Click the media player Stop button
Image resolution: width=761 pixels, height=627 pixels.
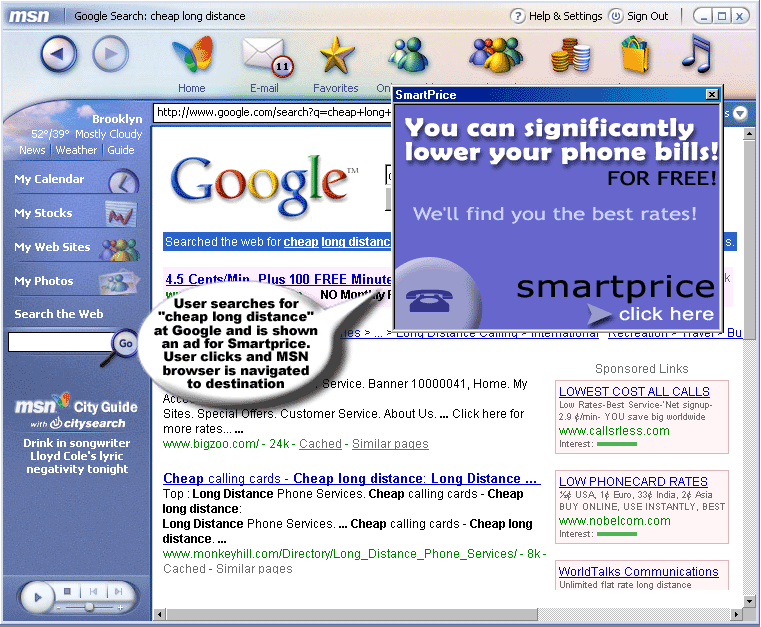click(67, 592)
